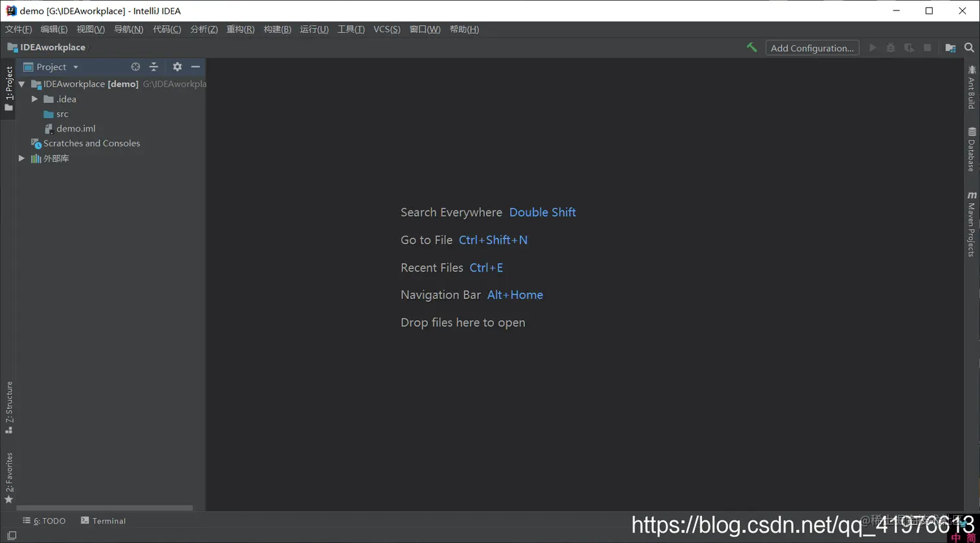
Task: Open the 6: TODO tool window
Action: (44, 520)
